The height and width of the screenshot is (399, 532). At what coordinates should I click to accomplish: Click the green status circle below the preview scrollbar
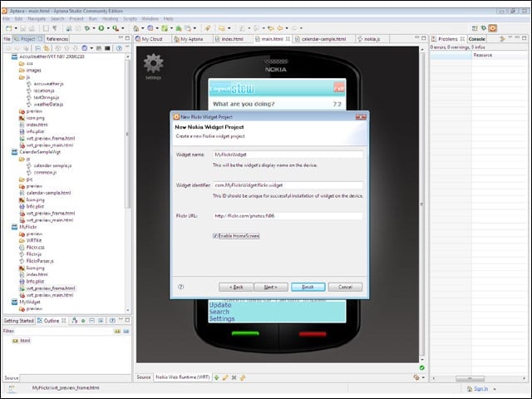tap(421, 367)
